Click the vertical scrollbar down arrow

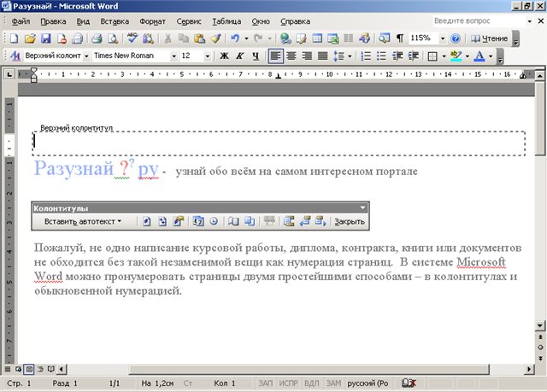539,325
